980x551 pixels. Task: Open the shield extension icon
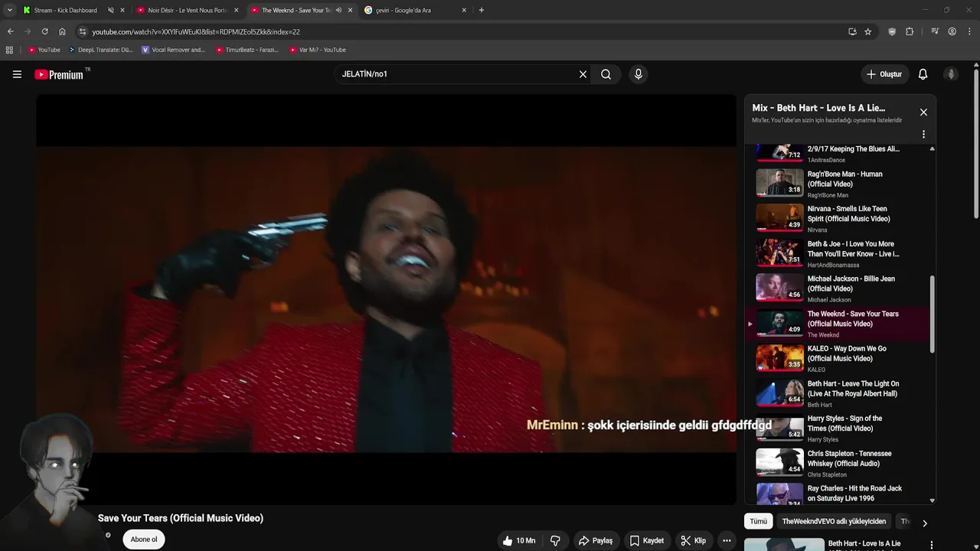pos(892,31)
